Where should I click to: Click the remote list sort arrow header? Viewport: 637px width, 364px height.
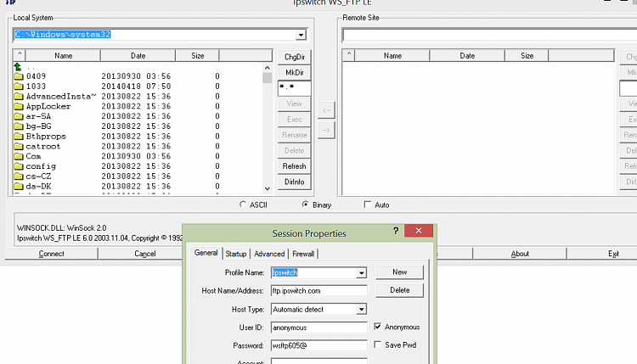(348, 55)
